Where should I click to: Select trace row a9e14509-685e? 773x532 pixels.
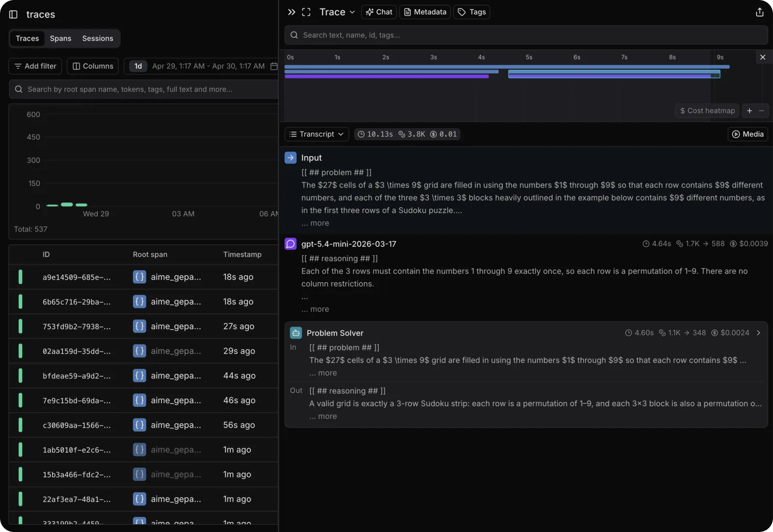click(x=144, y=277)
